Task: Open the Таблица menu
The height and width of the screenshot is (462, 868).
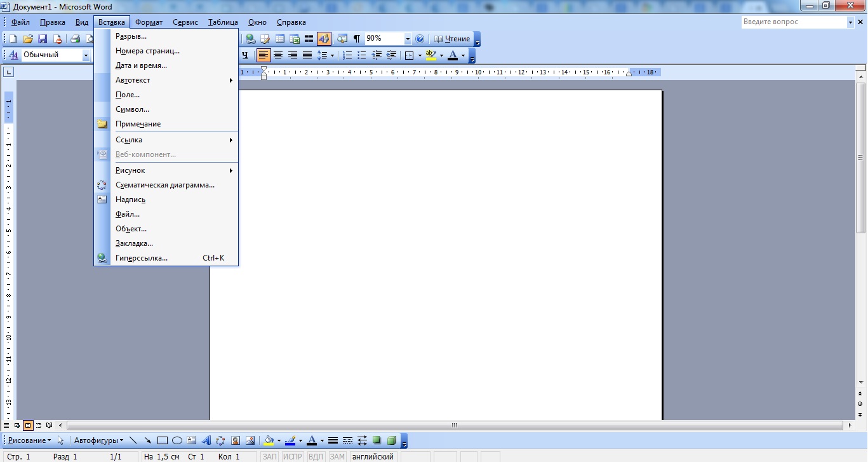Action: (x=223, y=22)
